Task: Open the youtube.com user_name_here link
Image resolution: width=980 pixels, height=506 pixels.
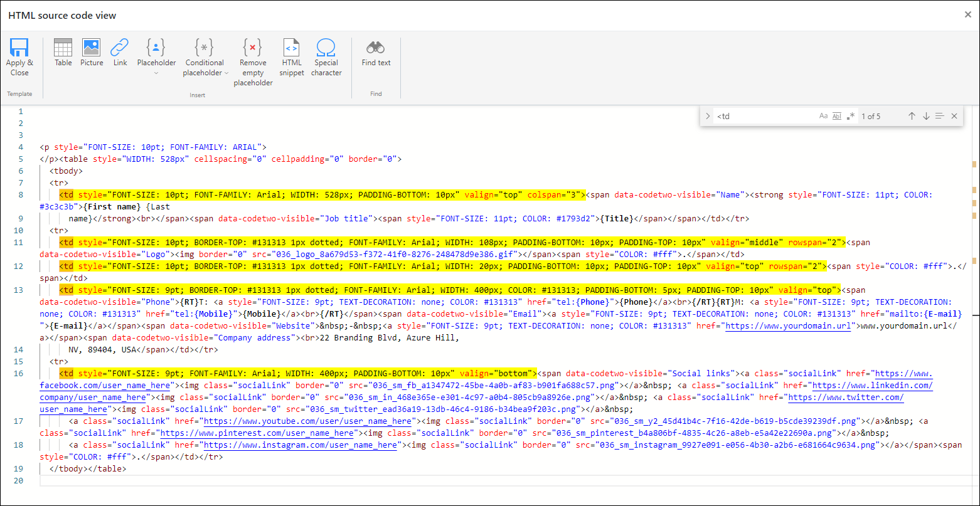Action: click(x=307, y=421)
